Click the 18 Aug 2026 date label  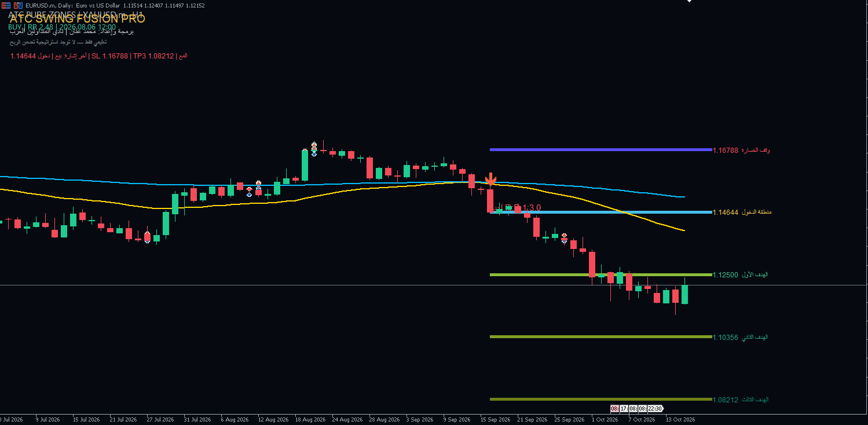310,419
